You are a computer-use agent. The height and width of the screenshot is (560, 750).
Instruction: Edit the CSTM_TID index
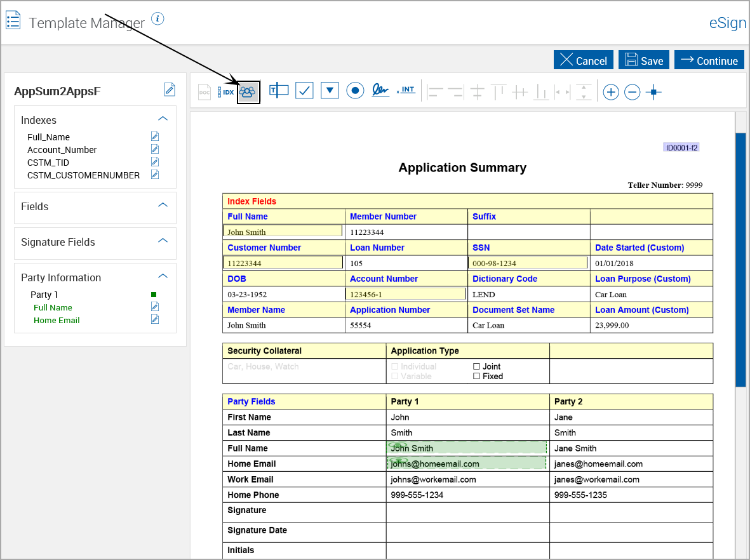[155, 162]
